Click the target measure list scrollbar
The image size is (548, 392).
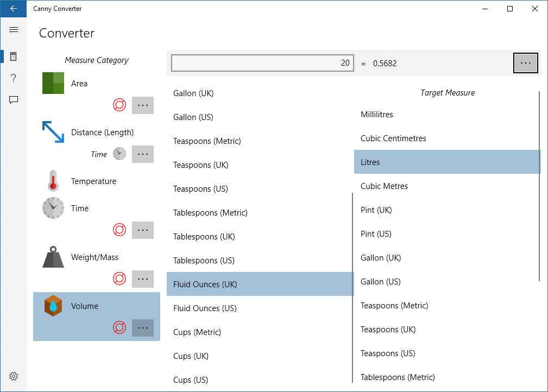tap(539, 186)
